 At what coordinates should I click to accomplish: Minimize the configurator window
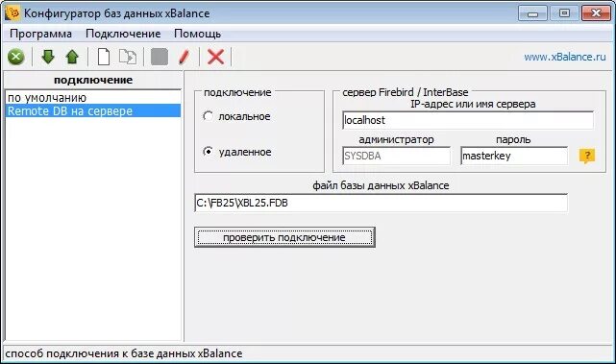532,13
